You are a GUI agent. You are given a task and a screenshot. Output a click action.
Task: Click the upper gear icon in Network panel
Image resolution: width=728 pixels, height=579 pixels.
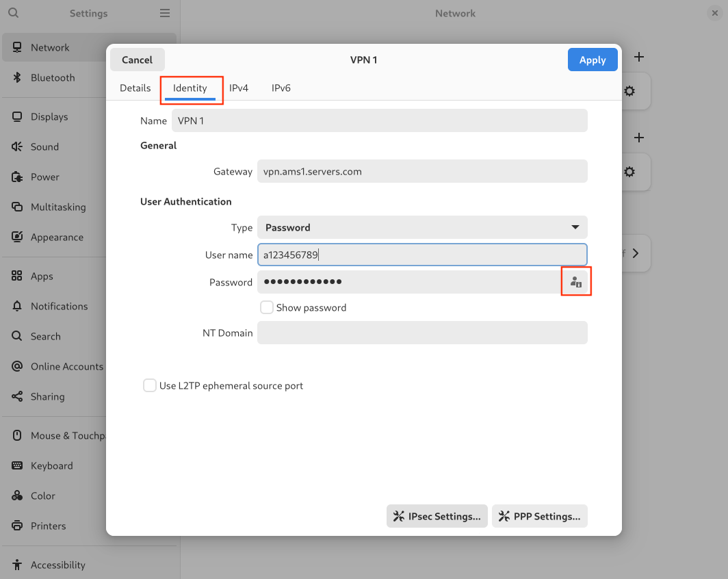click(x=629, y=91)
